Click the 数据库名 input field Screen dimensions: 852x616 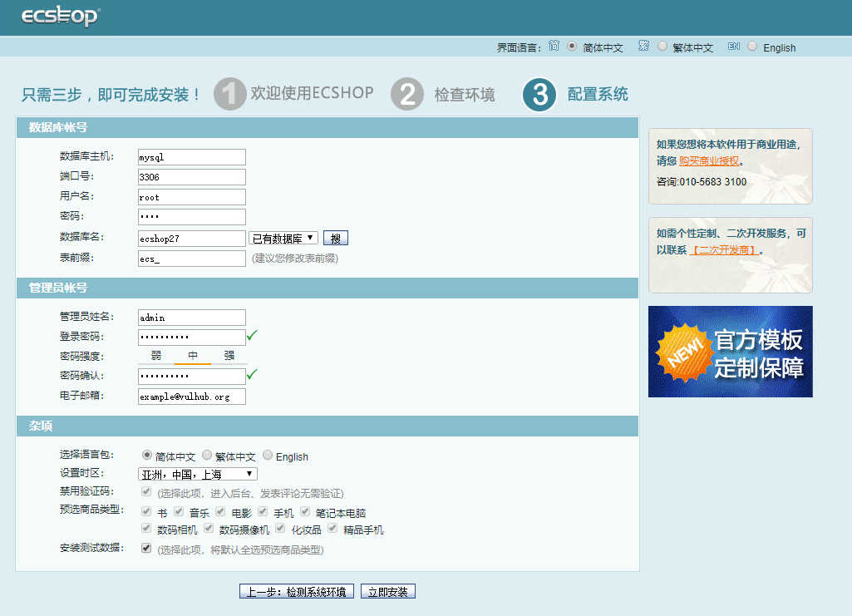click(x=192, y=239)
